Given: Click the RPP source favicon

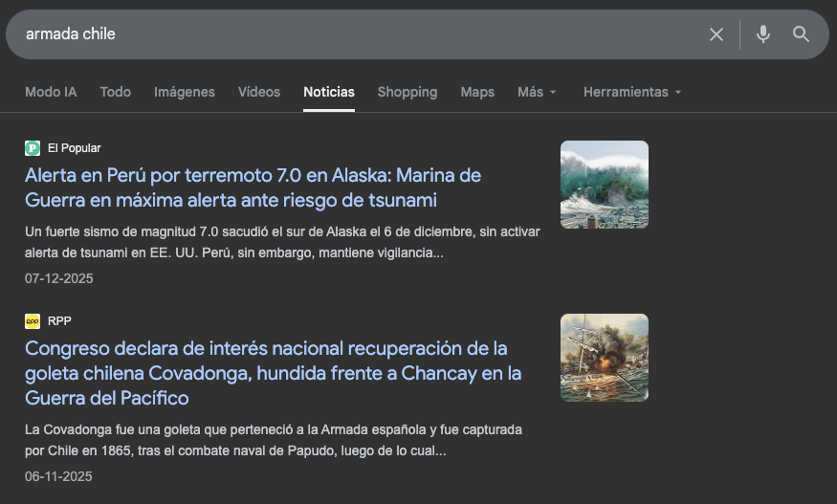Looking at the screenshot, I should pyautogui.click(x=33, y=321).
